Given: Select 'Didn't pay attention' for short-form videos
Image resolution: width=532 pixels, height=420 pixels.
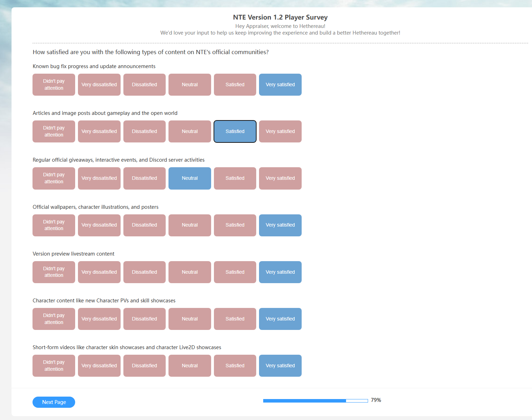Looking at the screenshot, I should (54, 366).
